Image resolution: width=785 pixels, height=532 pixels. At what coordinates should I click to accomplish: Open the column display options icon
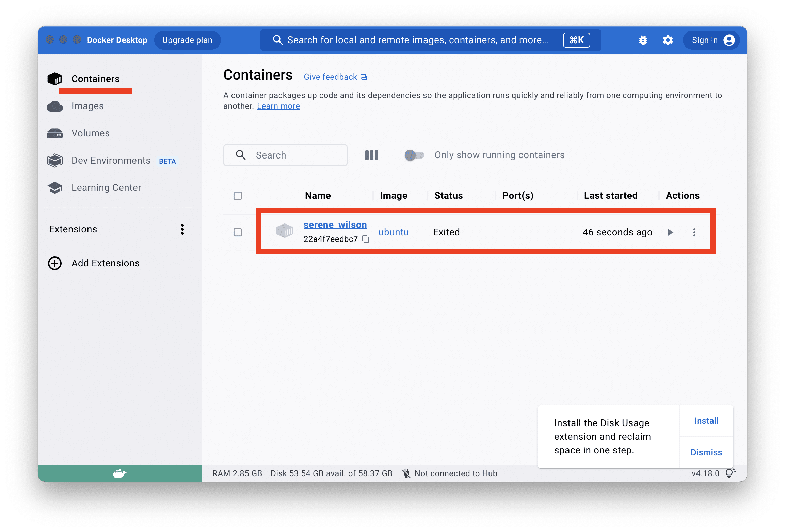371,155
